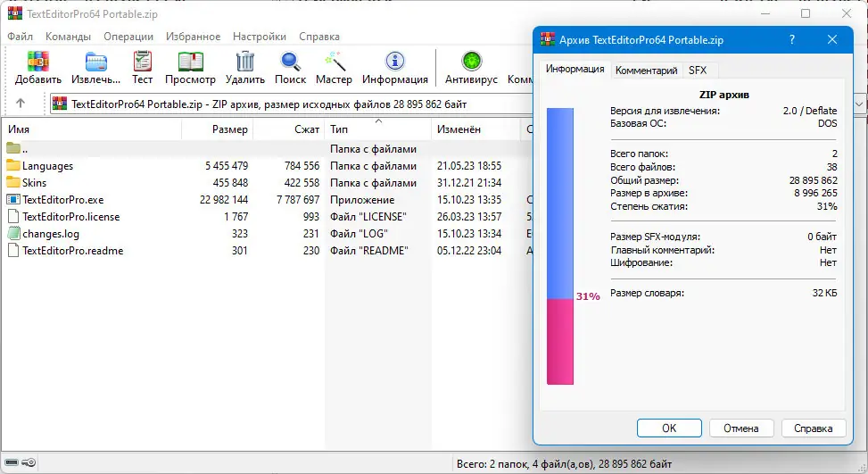Click the help question mark in dialog title
The height and width of the screenshot is (474, 868).
click(791, 40)
